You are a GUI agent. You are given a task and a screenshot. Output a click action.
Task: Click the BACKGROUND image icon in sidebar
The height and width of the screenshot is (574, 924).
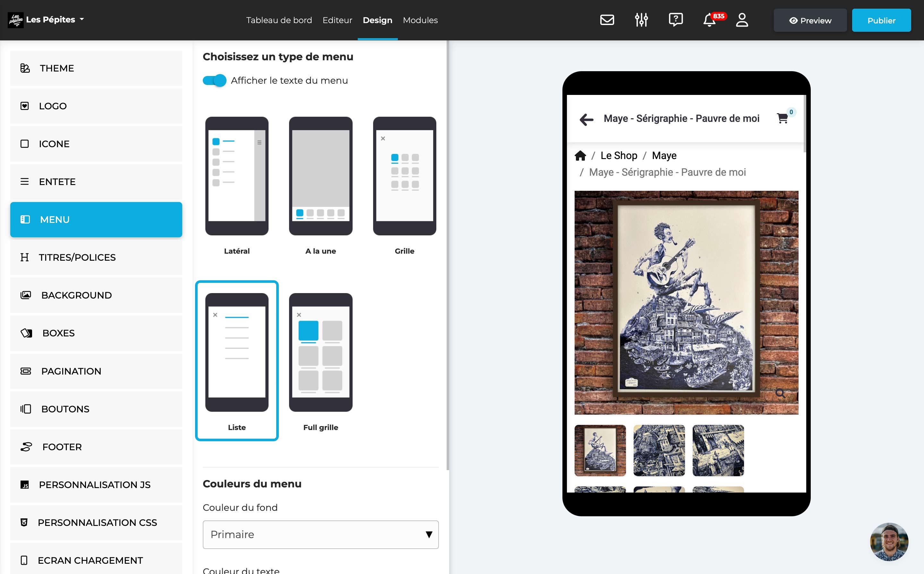(25, 295)
